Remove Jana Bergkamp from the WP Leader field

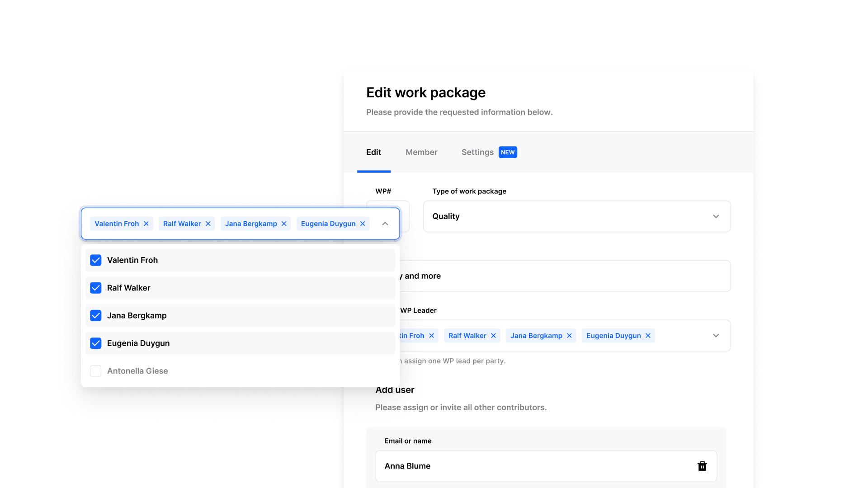[x=569, y=336]
